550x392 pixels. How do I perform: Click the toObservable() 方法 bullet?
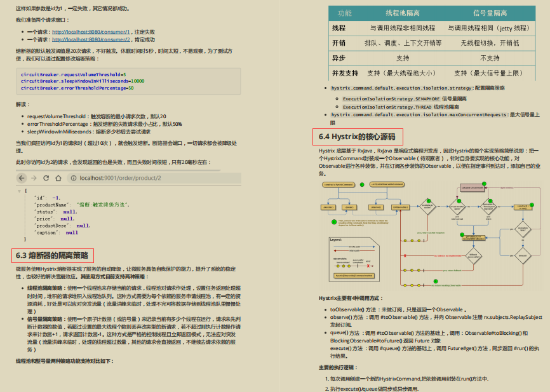click(x=398, y=309)
